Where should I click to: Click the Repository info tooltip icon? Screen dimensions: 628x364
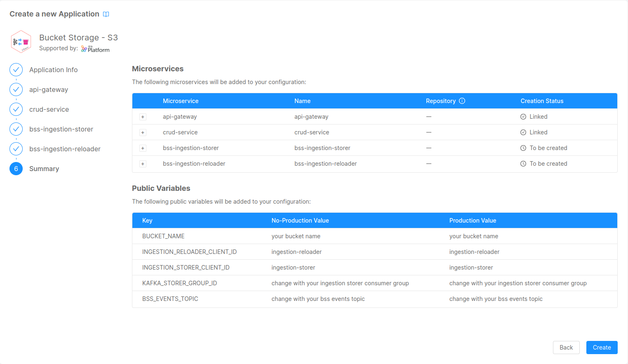[x=462, y=101]
